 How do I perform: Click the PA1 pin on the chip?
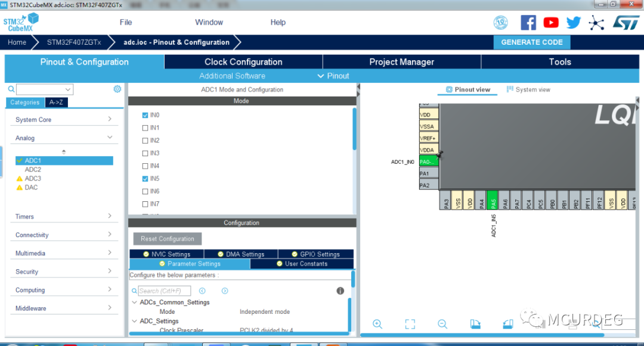click(x=429, y=173)
